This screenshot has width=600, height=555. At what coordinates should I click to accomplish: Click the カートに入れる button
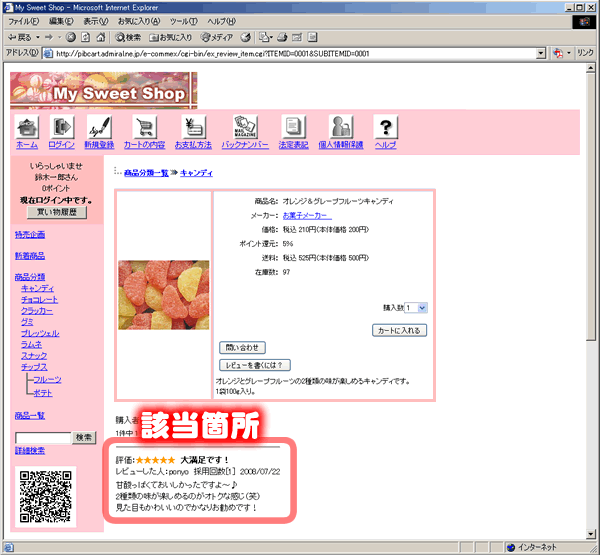click(x=399, y=330)
